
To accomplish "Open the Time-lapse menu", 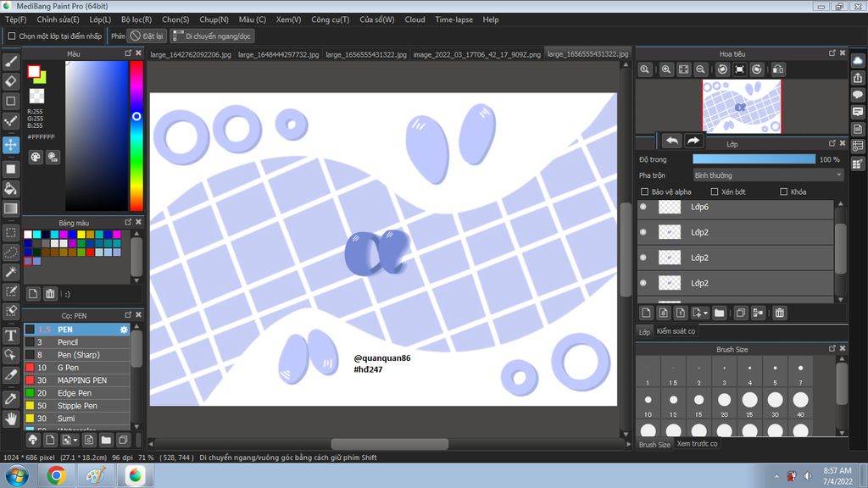I will pos(454,19).
